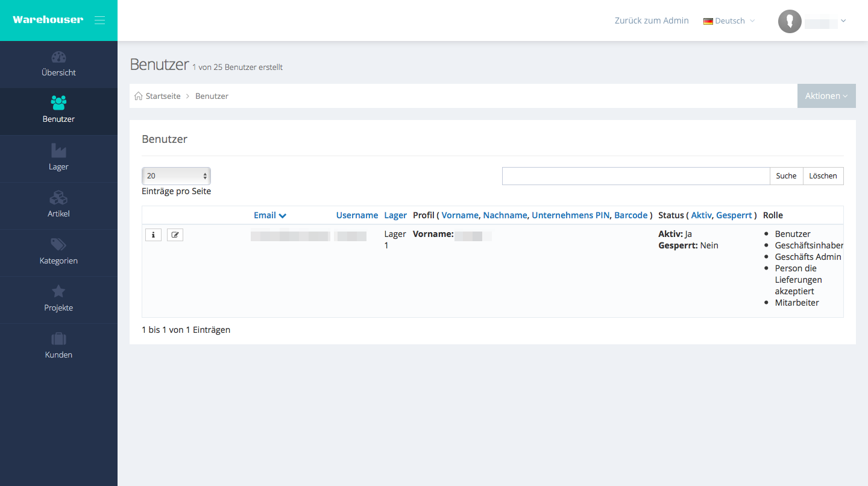Viewport: 868px width, 486px height.
Task: Sort table by Email column header
Action: pos(265,215)
